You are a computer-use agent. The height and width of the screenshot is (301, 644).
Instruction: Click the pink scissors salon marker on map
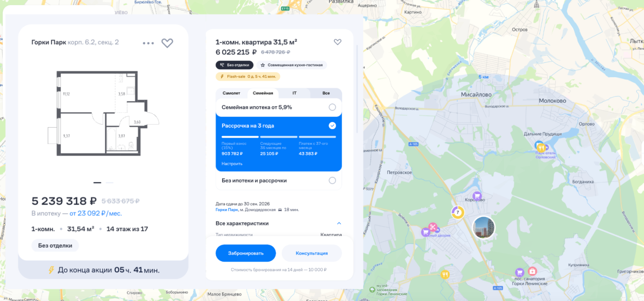pos(433,227)
